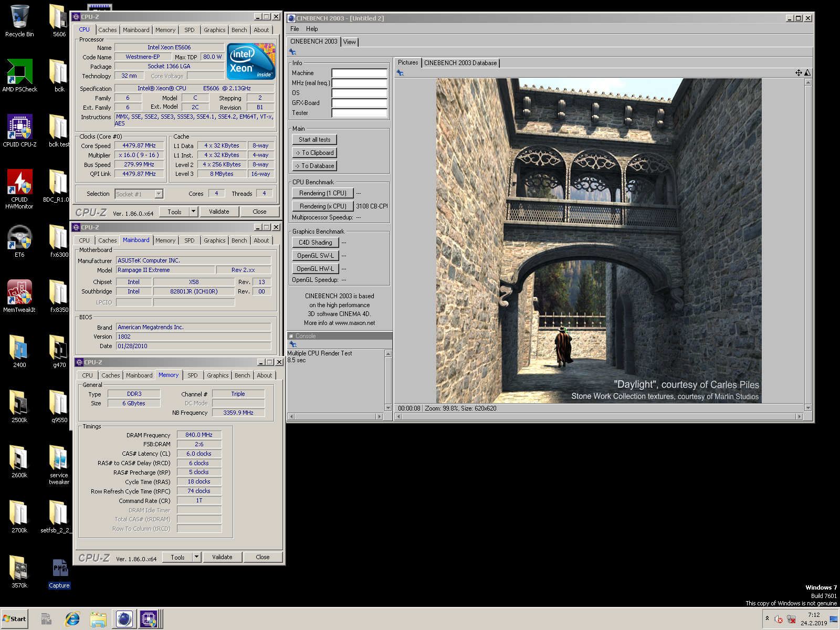Click Validate in top CPU-Z window
840x630 pixels.
tap(219, 212)
